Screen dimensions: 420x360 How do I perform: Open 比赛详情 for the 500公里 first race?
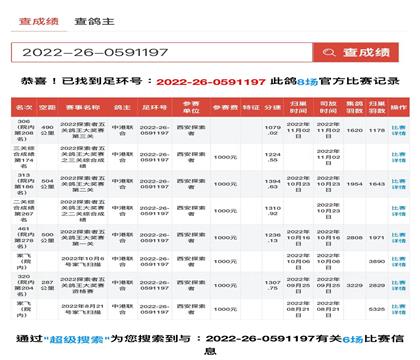pos(399,238)
